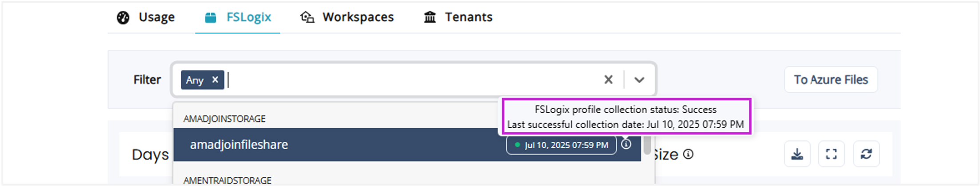Collapse the Filter dropdown using the chevron
The width and height of the screenshot is (980, 187).
[639, 80]
